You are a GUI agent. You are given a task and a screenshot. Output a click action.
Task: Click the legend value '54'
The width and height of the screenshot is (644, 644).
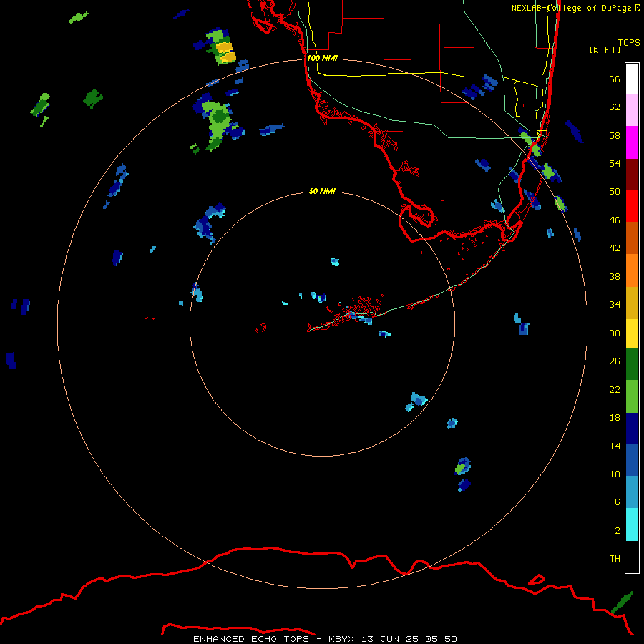point(615,163)
